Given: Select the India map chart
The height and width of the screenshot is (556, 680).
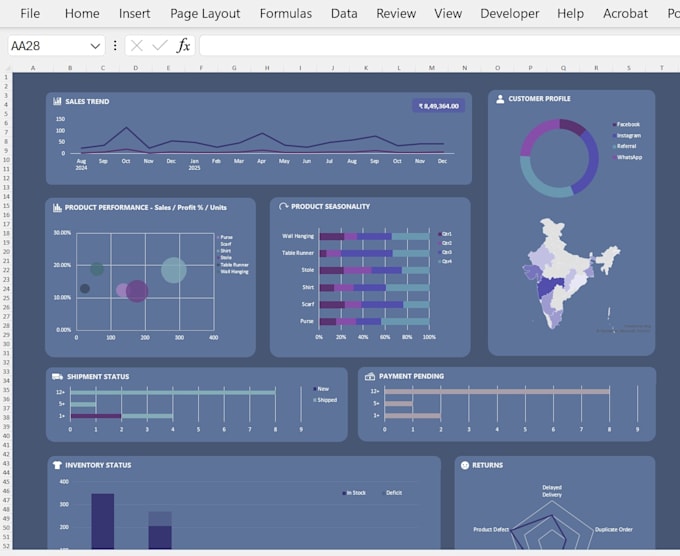Looking at the screenshot, I should pos(572,273).
